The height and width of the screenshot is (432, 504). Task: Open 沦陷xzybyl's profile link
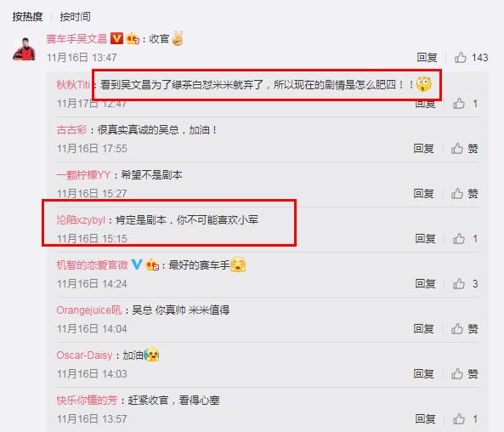pos(81,220)
